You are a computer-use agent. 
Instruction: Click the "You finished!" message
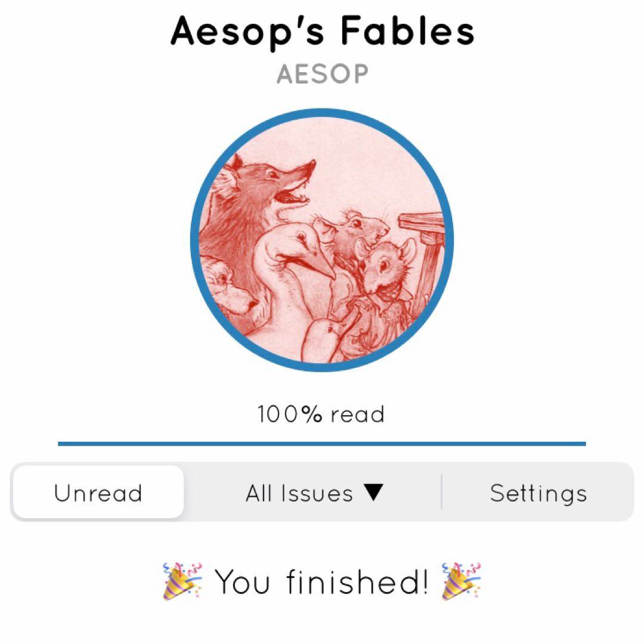[x=321, y=581]
